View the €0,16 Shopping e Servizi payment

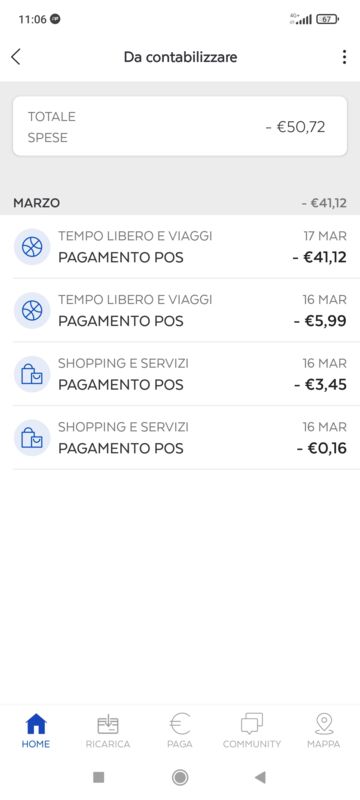(180, 438)
